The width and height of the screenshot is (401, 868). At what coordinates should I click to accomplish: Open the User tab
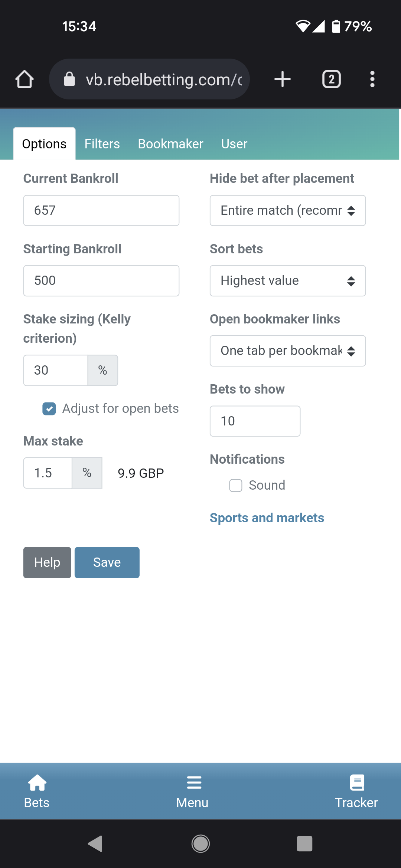tap(234, 144)
